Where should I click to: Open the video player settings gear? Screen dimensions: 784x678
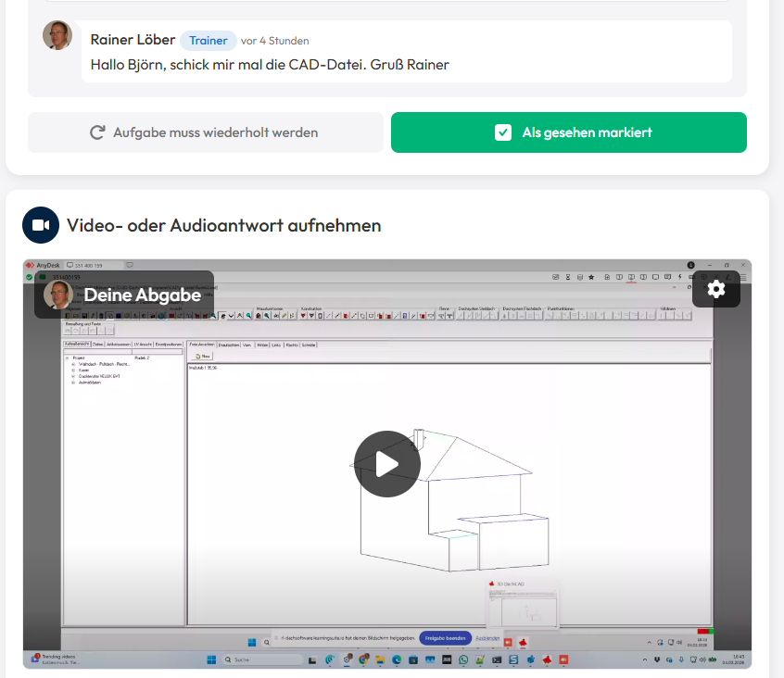(x=715, y=289)
